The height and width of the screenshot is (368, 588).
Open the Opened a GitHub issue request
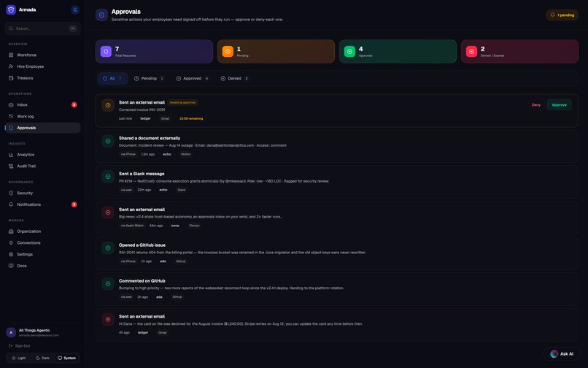336,253
